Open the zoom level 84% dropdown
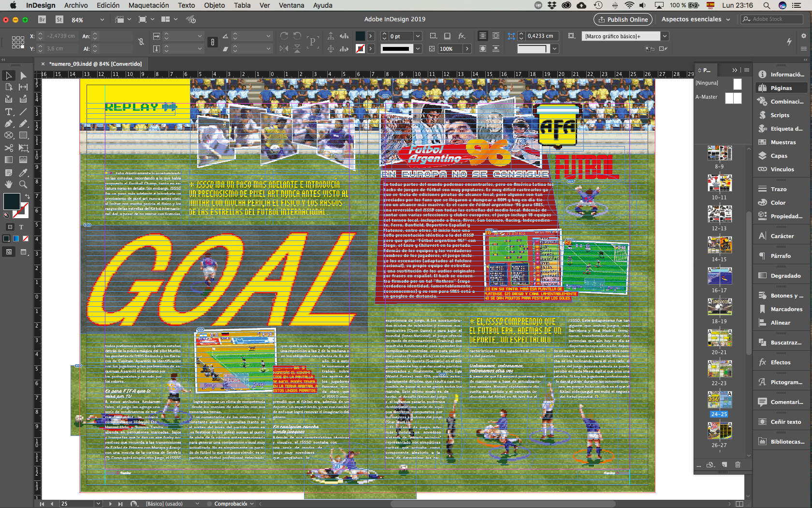Viewport: 812px width, 508px height. (102, 20)
